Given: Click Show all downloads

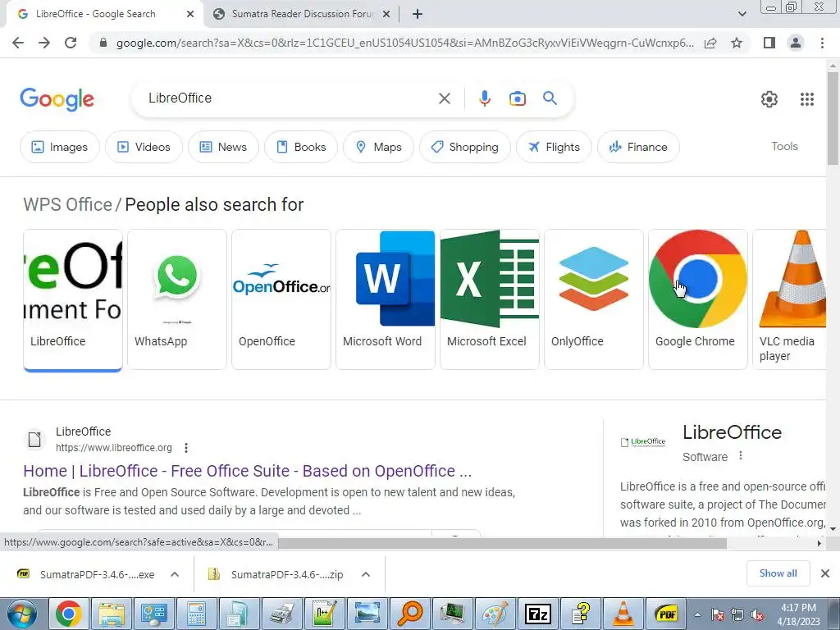Looking at the screenshot, I should (x=778, y=573).
